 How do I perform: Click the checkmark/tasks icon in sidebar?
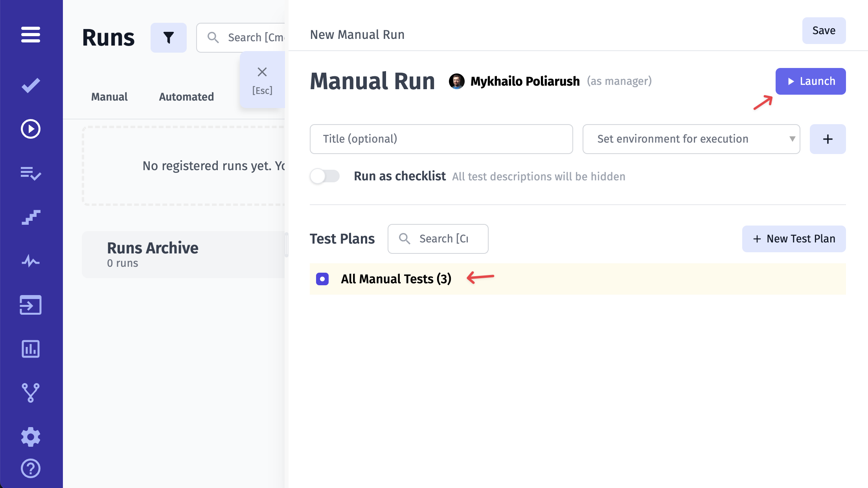(31, 85)
